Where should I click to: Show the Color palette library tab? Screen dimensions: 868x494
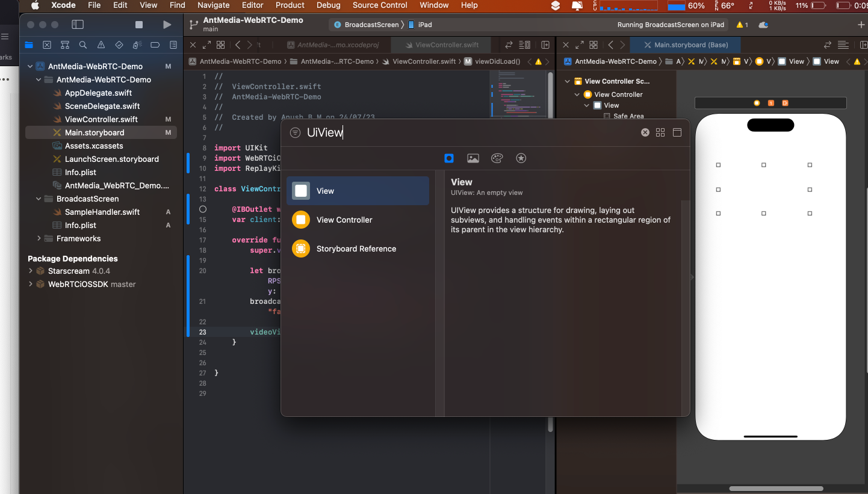click(497, 158)
